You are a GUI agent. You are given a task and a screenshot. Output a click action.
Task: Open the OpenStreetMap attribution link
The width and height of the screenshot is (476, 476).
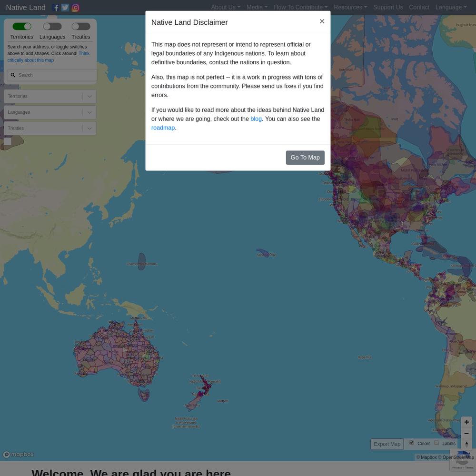point(456,457)
